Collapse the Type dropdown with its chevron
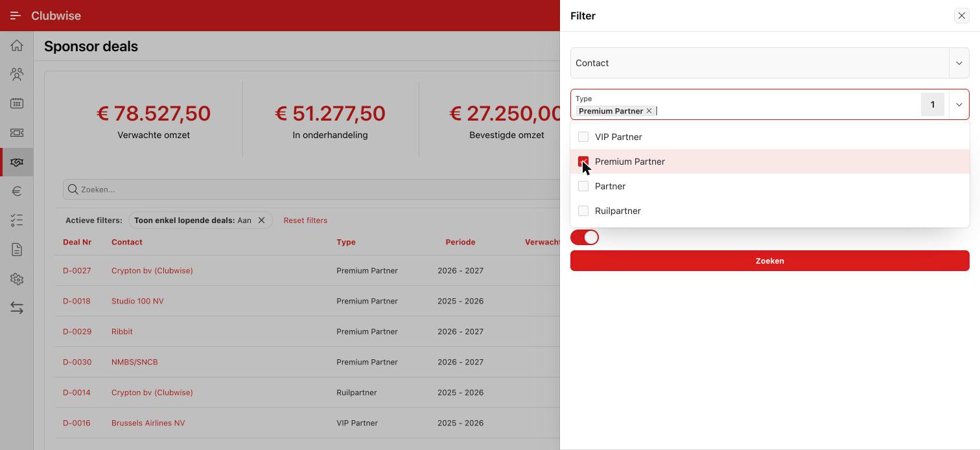 959,104
